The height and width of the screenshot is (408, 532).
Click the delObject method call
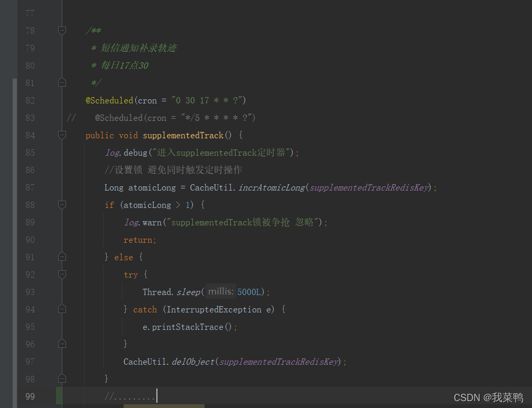tap(193, 362)
